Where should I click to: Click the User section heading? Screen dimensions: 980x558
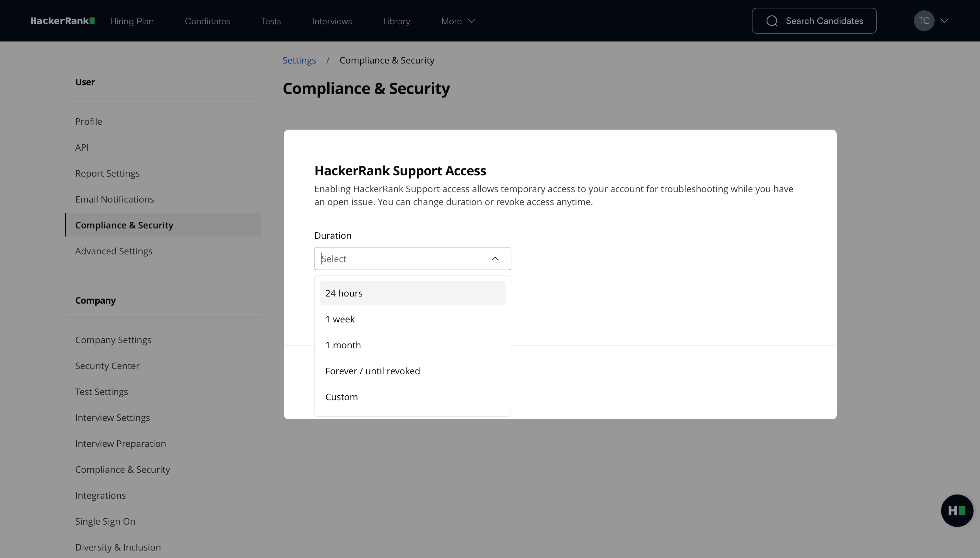click(x=85, y=82)
